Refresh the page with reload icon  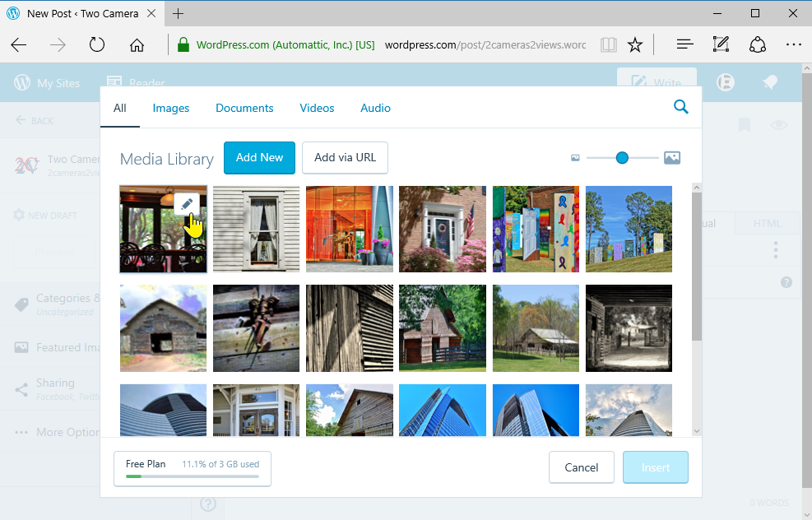coord(97,45)
